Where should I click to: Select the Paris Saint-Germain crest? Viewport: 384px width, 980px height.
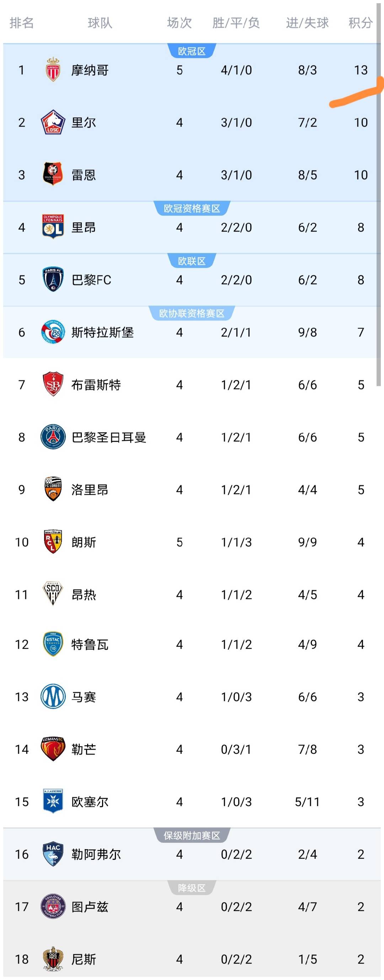point(53,437)
